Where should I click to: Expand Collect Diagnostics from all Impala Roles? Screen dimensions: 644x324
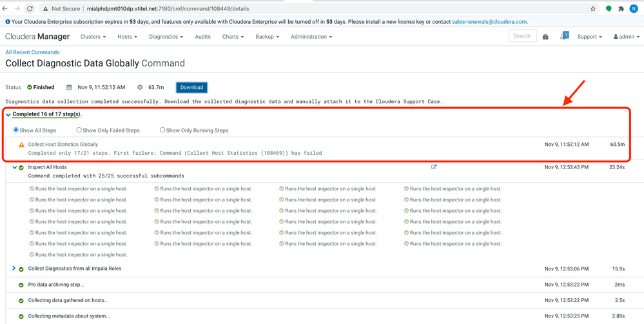pyautogui.click(x=14, y=268)
